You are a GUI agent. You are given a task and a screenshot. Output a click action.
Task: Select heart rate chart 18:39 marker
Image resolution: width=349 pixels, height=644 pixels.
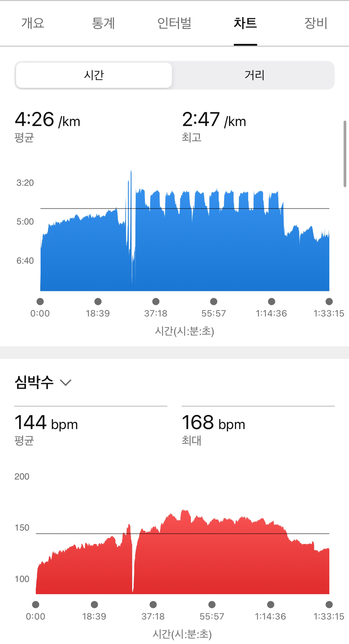pyautogui.click(x=94, y=605)
